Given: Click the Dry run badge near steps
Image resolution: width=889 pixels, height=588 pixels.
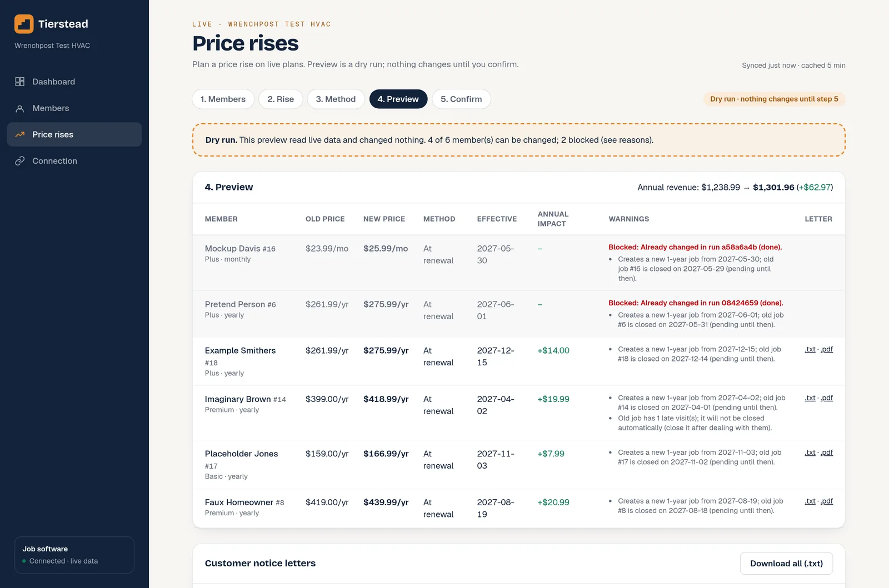Looking at the screenshot, I should click(x=774, y=99).
